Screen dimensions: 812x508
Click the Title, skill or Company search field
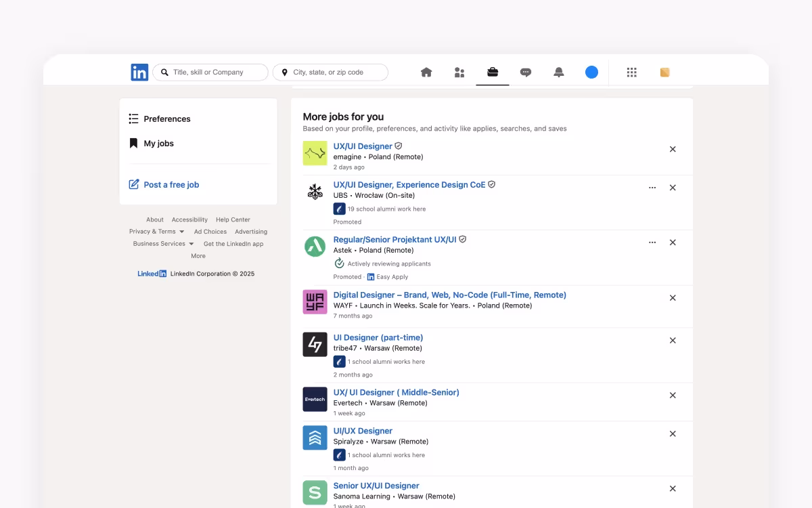pos(210,72)
